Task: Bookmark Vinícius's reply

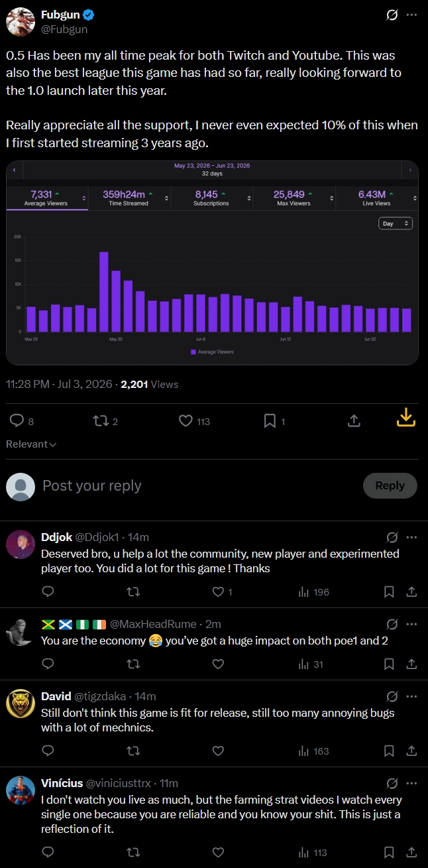Action: pyautogui.click(x=390, y=853)
